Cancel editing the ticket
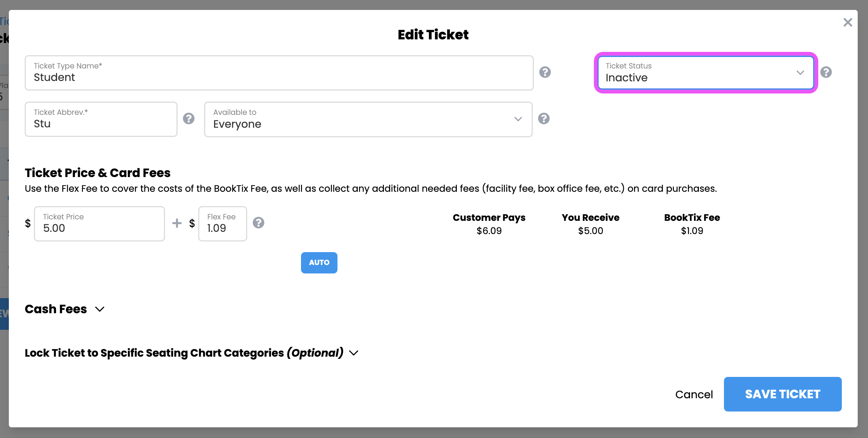 (x=694, y=395)
